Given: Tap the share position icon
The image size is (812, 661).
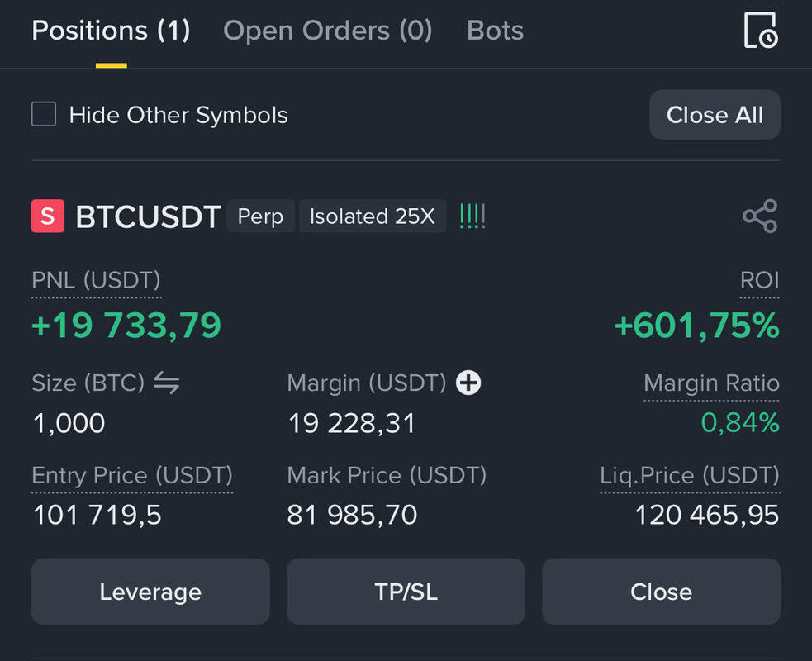Looking at the screenshot, I should 759,216.
